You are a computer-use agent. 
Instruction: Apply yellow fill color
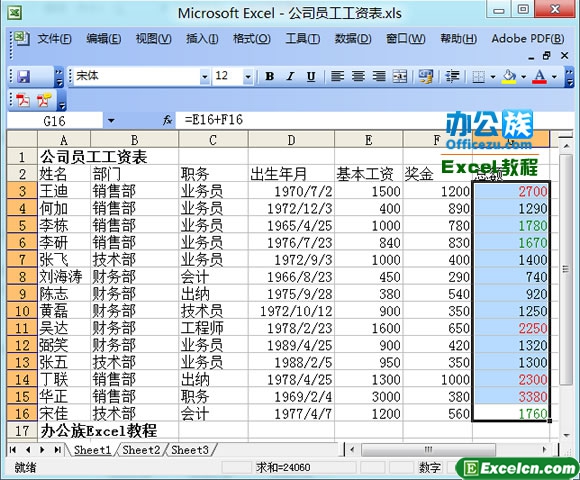(509, 77)
